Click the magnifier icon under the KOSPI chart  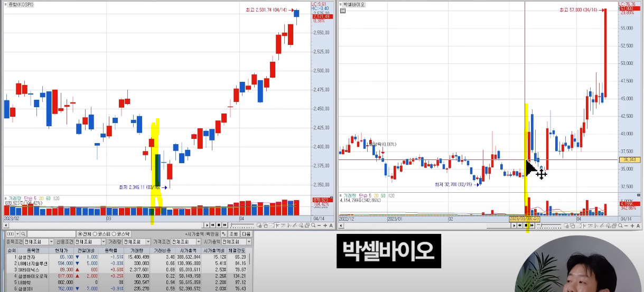click(x=313, y=225)
